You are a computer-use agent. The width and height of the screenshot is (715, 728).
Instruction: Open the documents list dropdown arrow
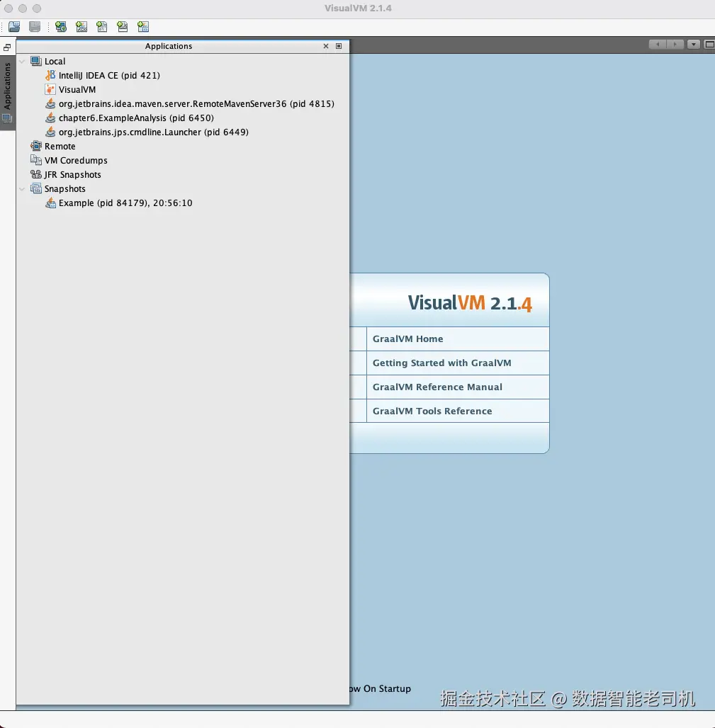tap(694, 45)
